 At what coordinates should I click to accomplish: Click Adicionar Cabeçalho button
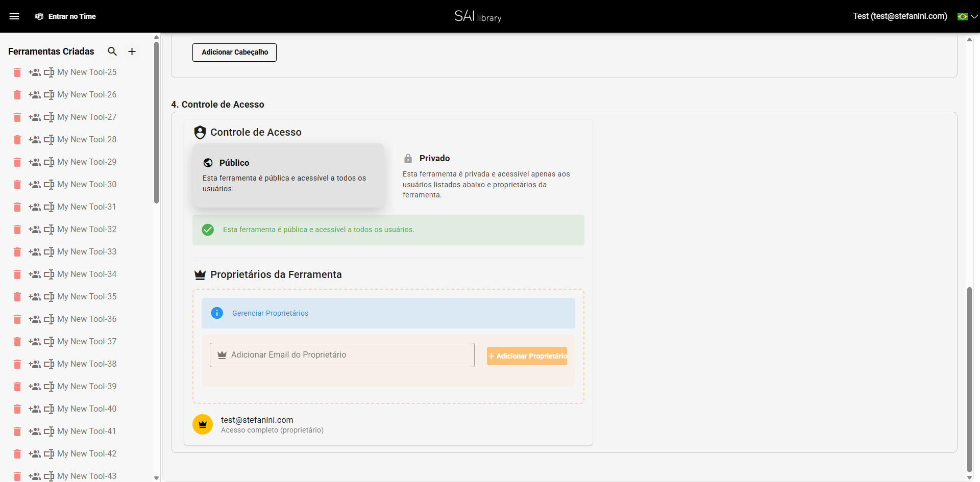click(x=234, y=53)
